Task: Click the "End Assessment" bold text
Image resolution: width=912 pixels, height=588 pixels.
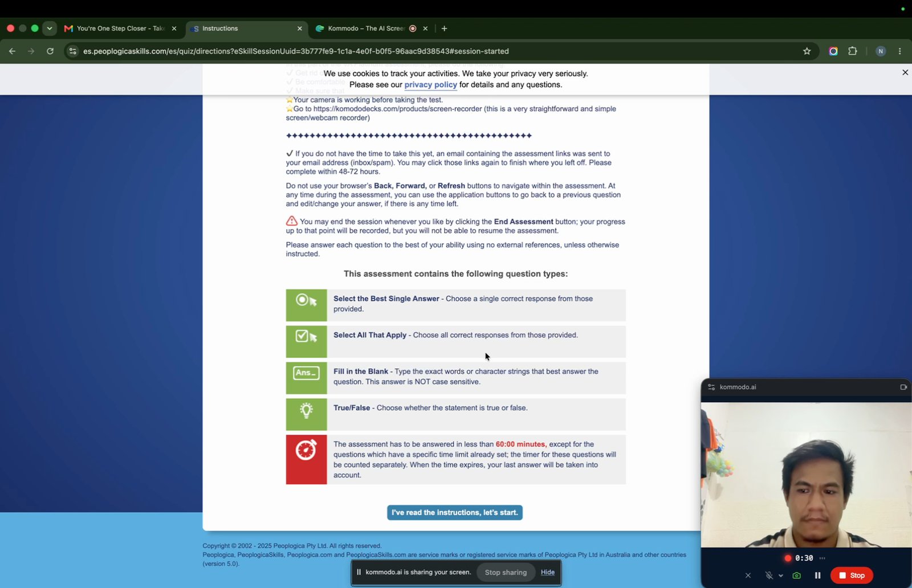Action: click(523, 222)
